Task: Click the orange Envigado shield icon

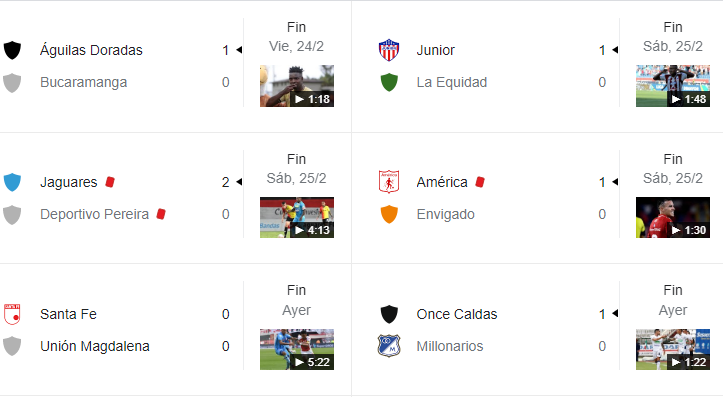Action: click(389, 214)
